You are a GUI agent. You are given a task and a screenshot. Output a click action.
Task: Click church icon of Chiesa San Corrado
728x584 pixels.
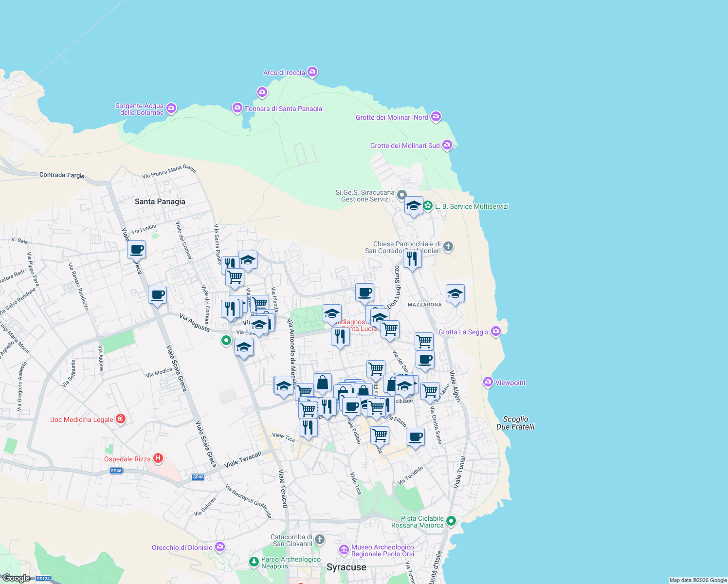point(448,247)
